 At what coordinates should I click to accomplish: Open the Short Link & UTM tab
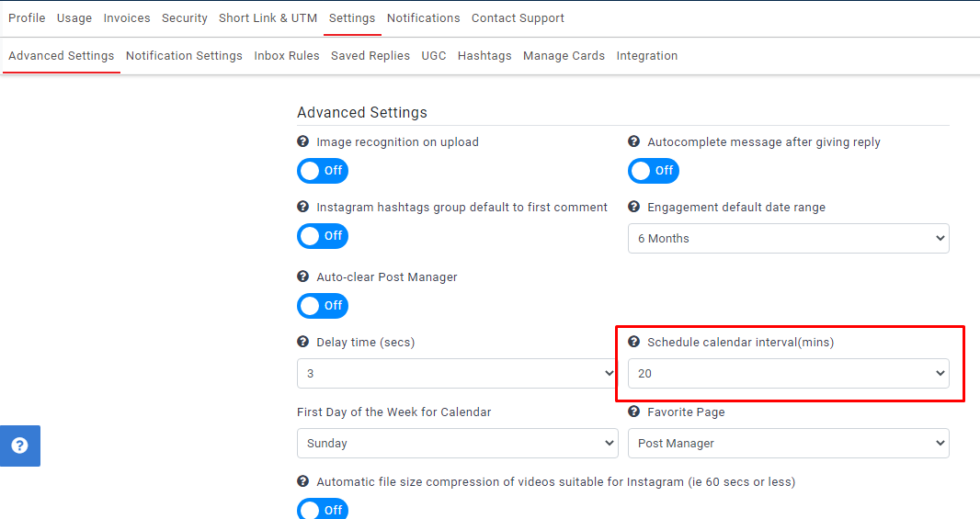pos(268,18)
